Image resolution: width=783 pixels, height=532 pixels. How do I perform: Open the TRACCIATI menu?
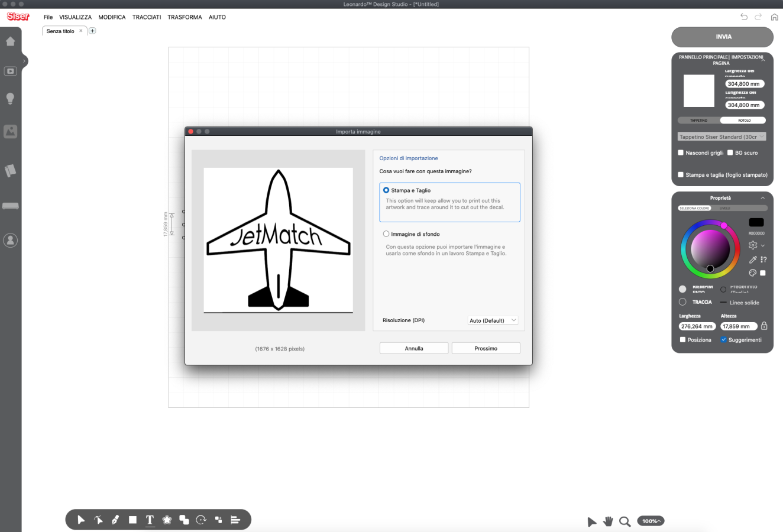(147, 17)
